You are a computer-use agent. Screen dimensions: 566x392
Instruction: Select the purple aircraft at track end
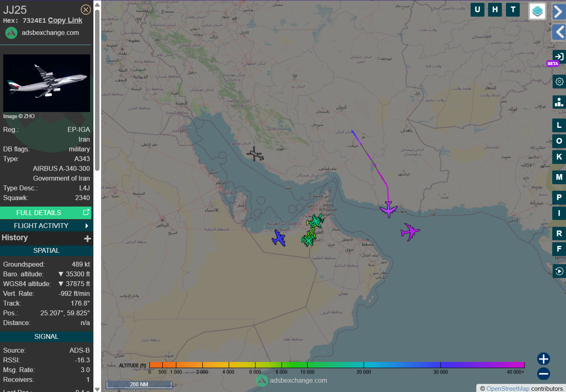point(389,209)
